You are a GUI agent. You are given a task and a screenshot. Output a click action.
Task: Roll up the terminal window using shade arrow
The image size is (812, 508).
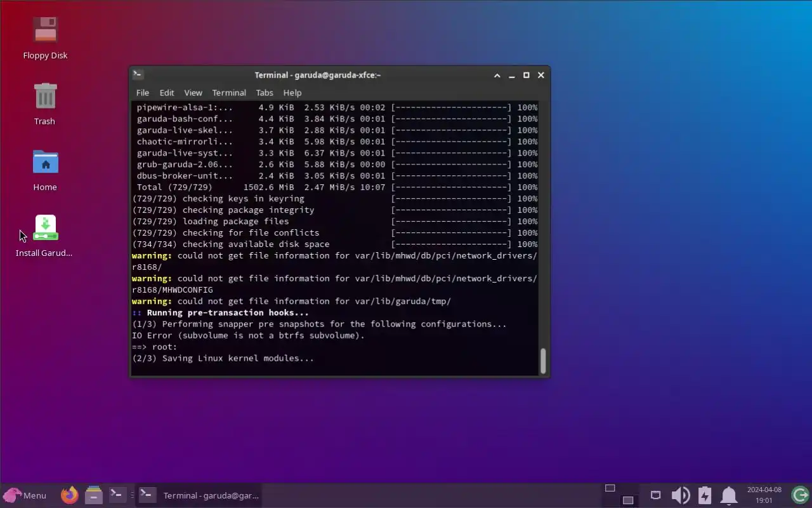497,75
